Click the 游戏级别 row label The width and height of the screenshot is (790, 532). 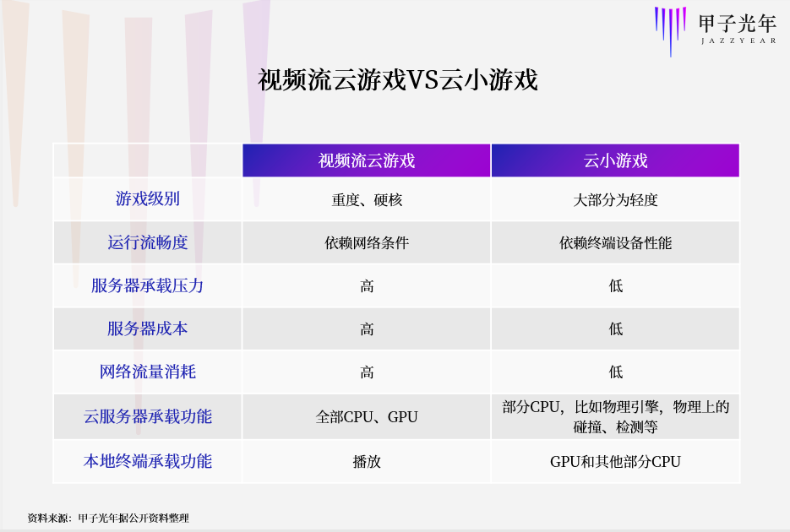[146, 198]
